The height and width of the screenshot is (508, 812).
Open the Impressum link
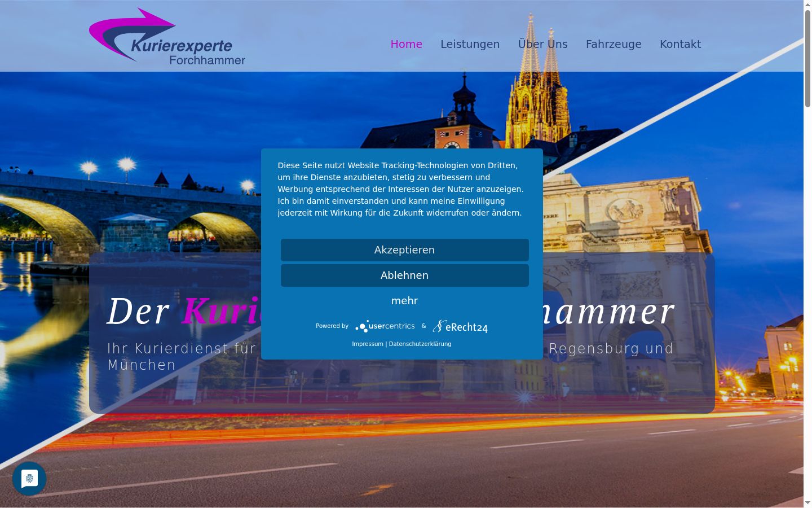point(368,344)
